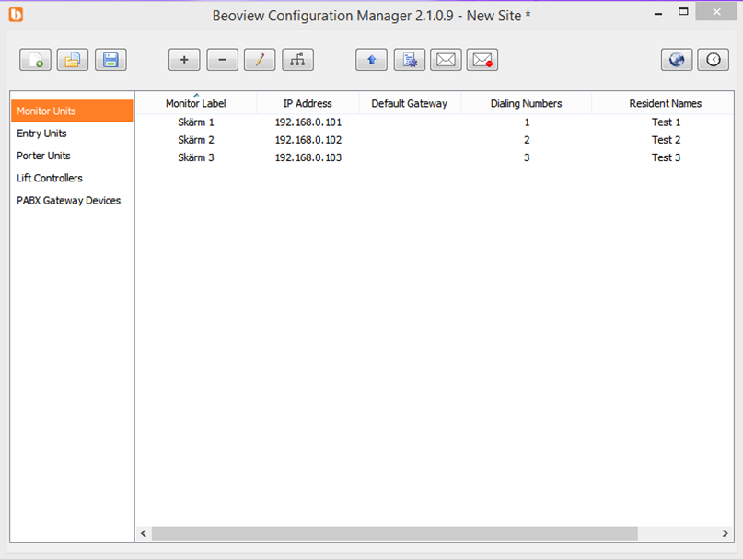Image resolution: width=743 pixels, height=560 pixels.
Task: Click the scrollbar left arrow
Action: pyautogui.click(x=144, y=533)
